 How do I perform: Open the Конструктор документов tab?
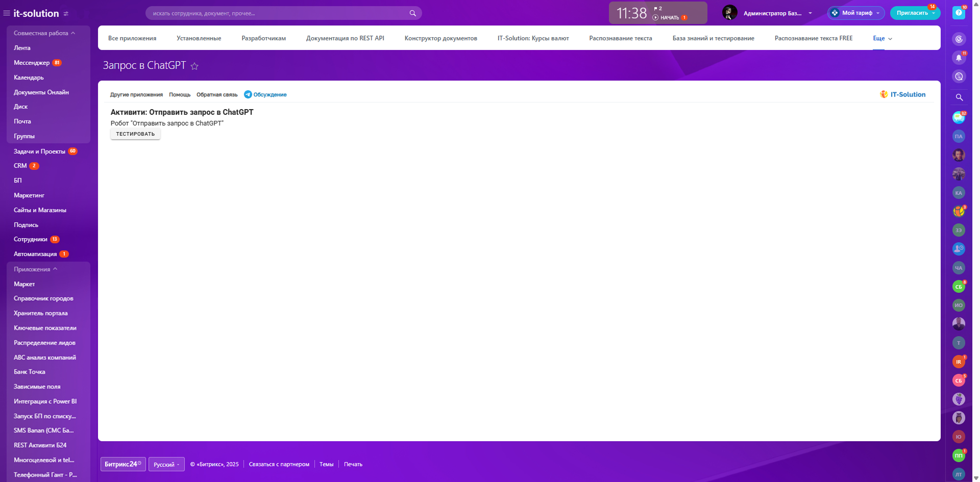(x=441, y=38)
